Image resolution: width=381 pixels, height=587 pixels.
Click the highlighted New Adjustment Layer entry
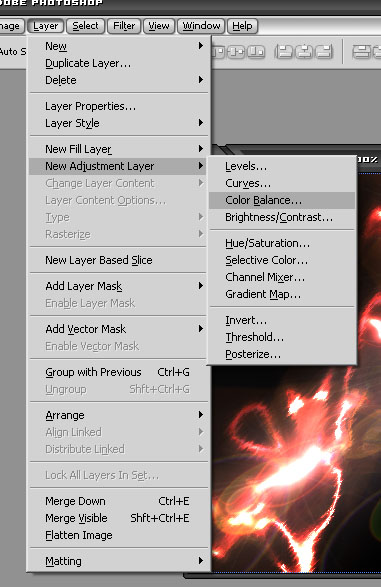pyautogui.click(x=118, y=166)
